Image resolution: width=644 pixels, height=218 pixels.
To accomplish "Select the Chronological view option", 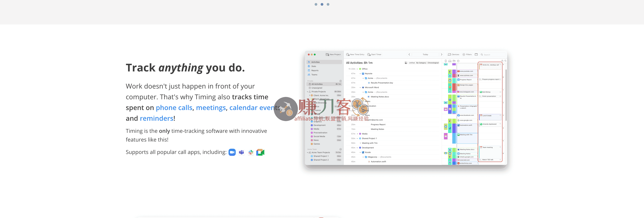I will (433, 63).
